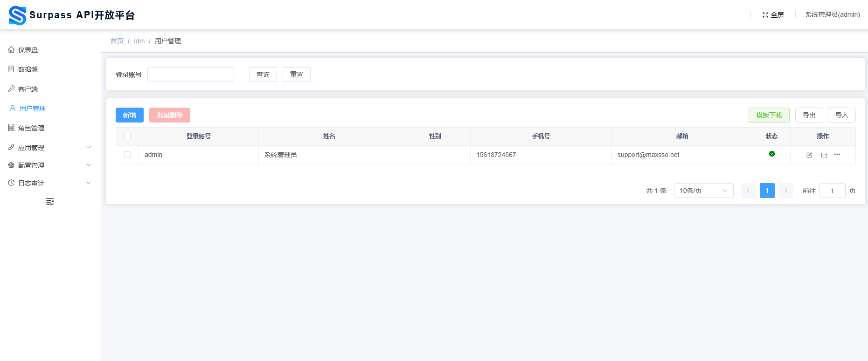Click the 姓名 column header
The image size is (868, 361).
pos(329,136)
